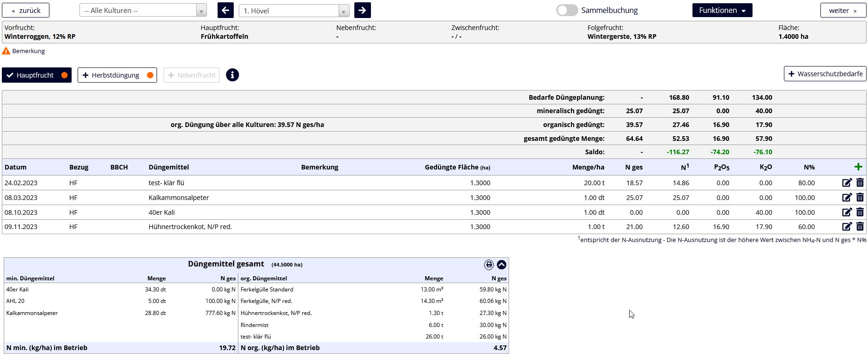
Task: Open the info circle icon
Action: coord(232,75)
